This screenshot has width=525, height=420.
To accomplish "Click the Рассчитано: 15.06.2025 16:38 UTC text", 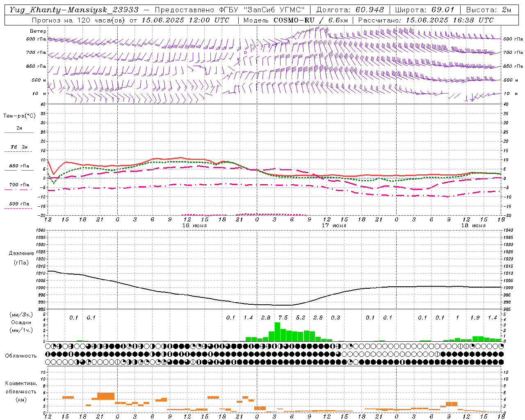I will tap(426, 20).
